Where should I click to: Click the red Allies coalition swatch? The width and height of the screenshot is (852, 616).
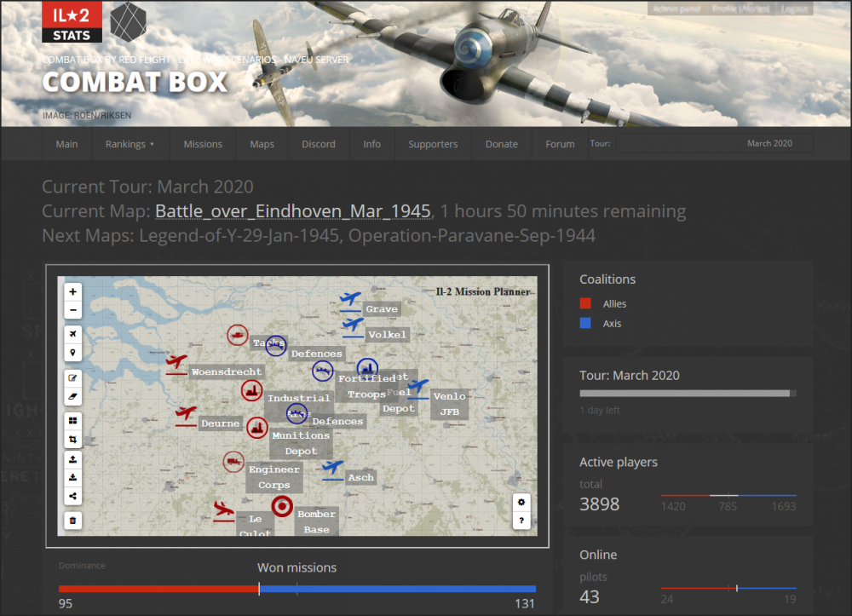pos(584,303)
